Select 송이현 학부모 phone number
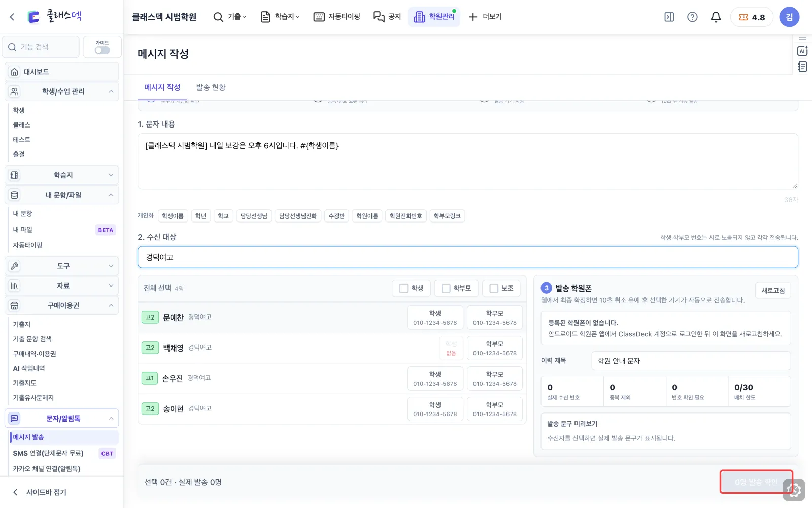The image size is (812, 508). 494,409
